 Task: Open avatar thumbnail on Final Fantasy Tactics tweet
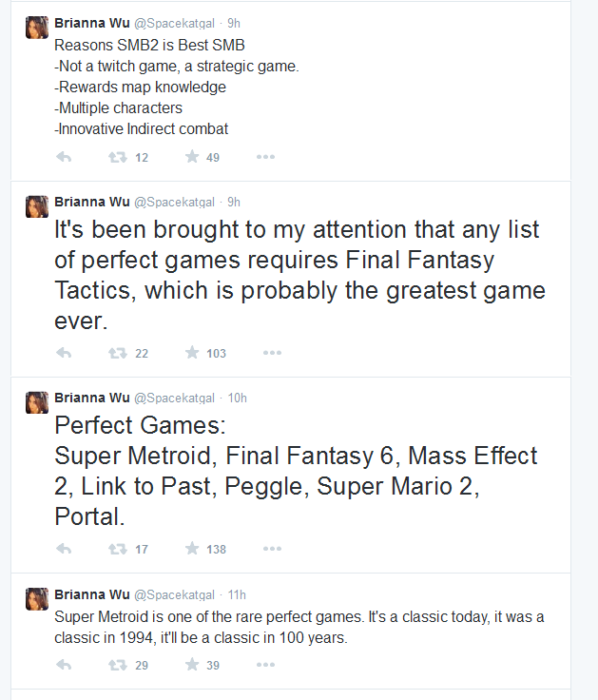(x=37, y=206)
